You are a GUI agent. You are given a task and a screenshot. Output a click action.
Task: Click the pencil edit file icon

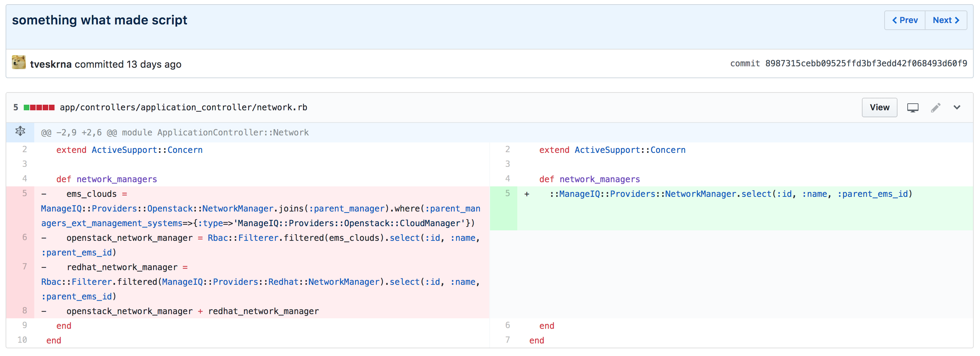(x=936, y=108)
